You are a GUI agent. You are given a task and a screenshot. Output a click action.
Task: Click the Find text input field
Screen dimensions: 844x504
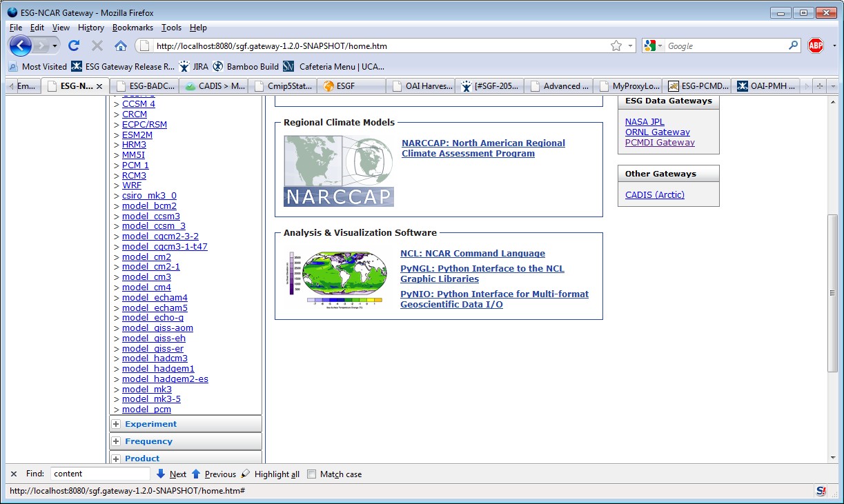pos(100,474)
